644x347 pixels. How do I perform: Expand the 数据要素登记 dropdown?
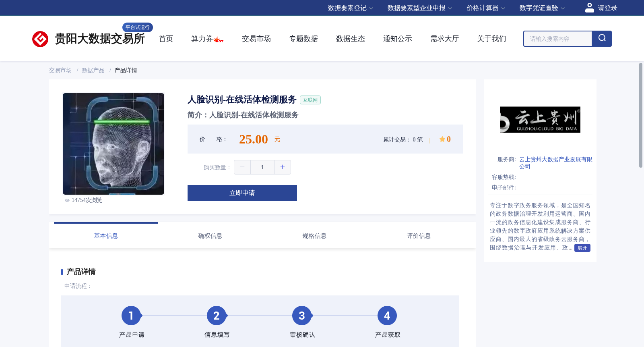coord(351,8)
